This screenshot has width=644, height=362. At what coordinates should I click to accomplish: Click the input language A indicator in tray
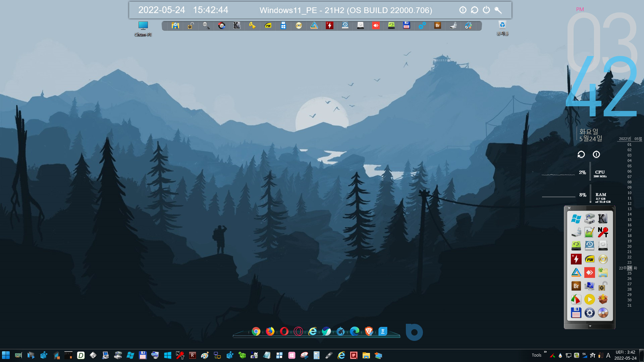608,355
